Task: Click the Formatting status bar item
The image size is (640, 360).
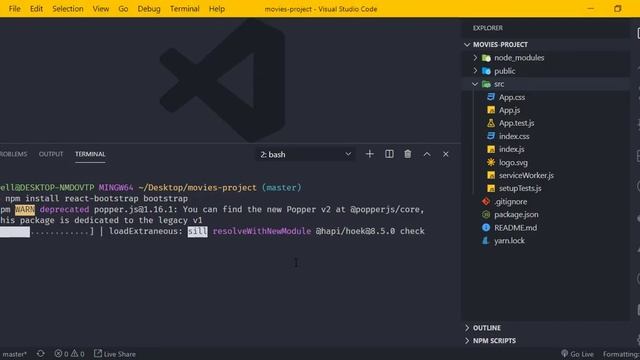Action: [621, 354]
